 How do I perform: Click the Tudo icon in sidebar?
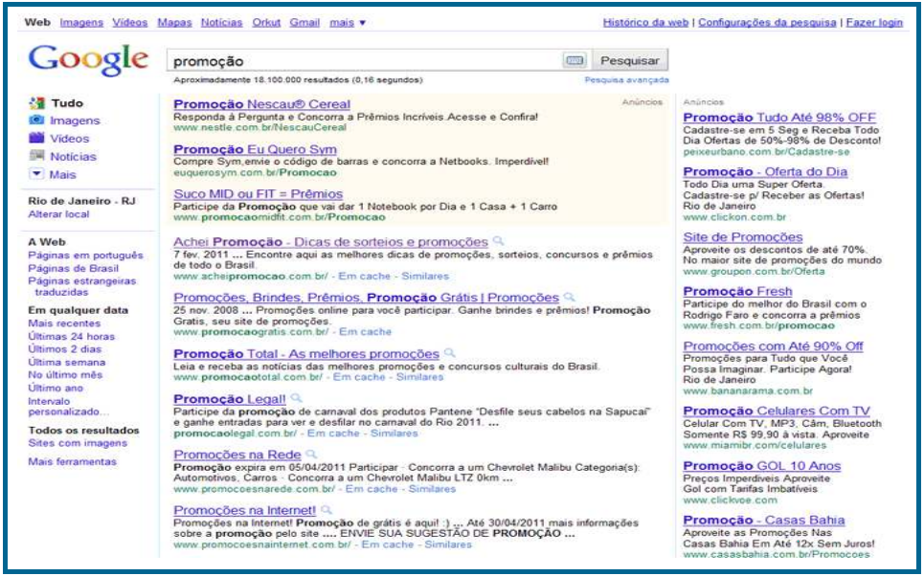tap(36, 102)
